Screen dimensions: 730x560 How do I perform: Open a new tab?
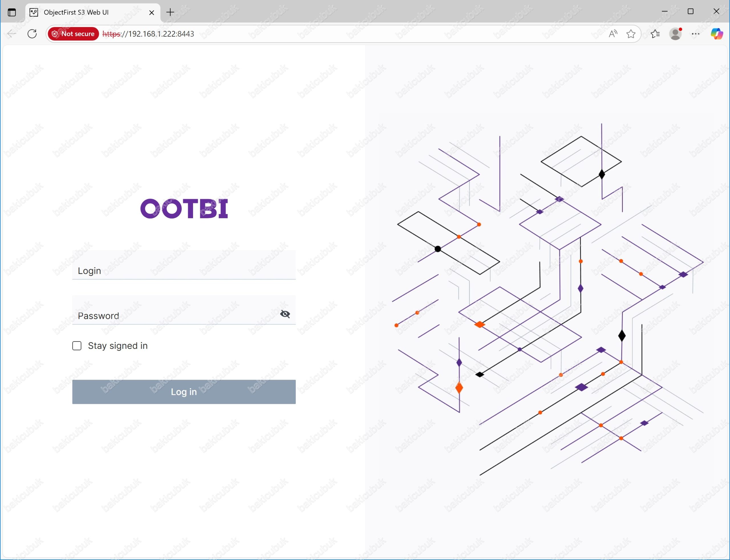point(170,12)
